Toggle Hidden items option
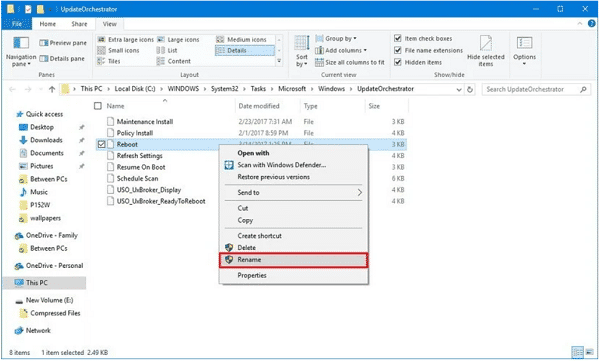 click(418, 62)
